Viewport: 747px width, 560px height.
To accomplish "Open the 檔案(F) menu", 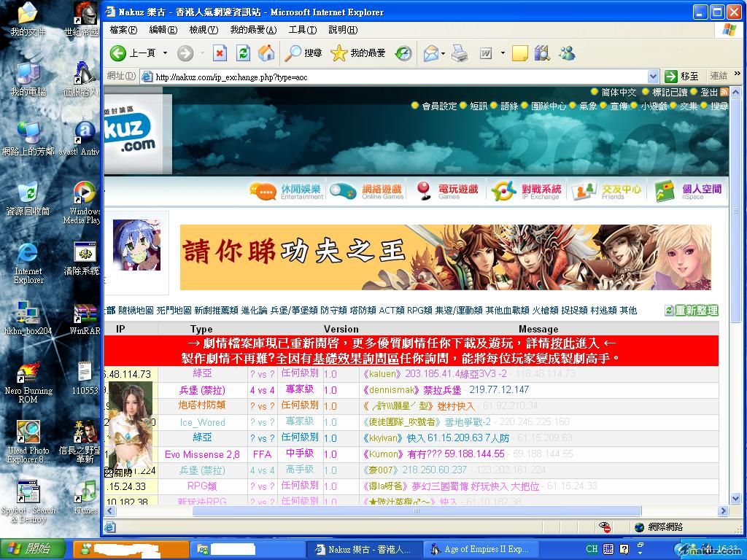I will pyautogui.click(x=123, y=30).
